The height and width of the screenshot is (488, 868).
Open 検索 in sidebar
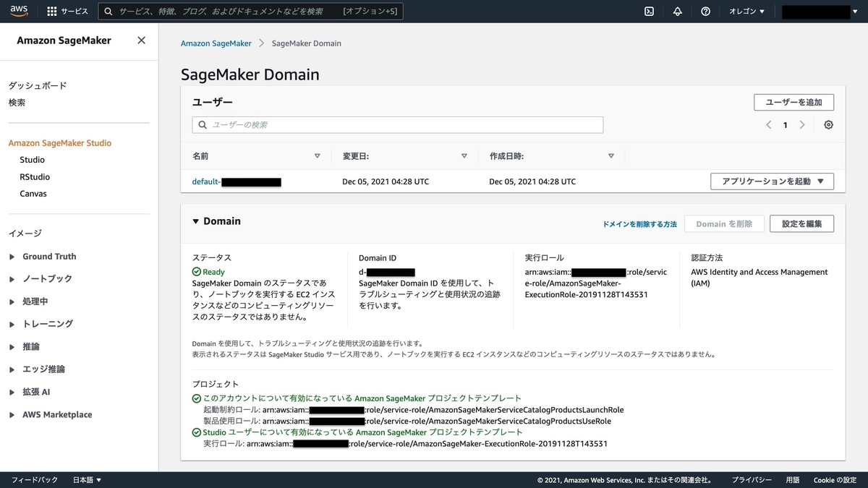click(x=17, y=103)
